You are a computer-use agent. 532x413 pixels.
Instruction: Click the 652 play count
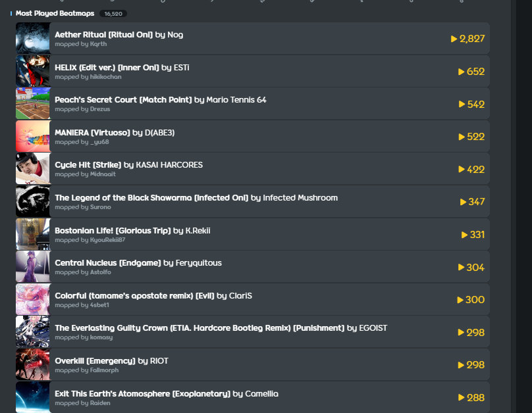point(475,72)
